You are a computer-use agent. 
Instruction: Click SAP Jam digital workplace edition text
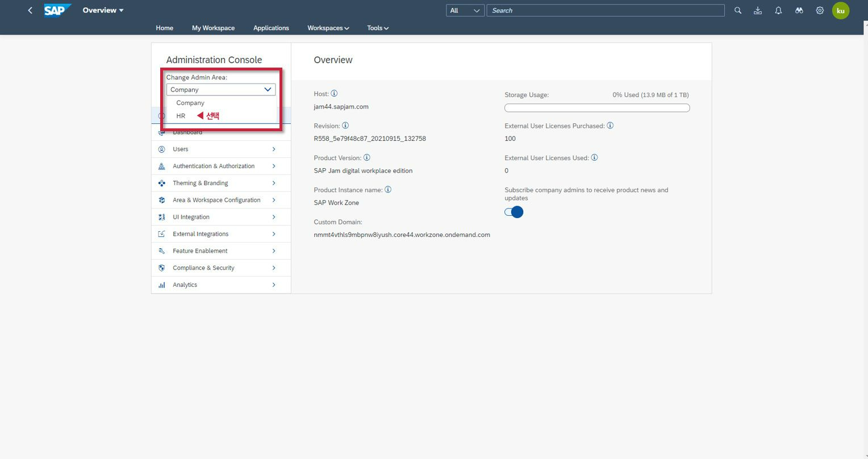[x=364, y=170]
